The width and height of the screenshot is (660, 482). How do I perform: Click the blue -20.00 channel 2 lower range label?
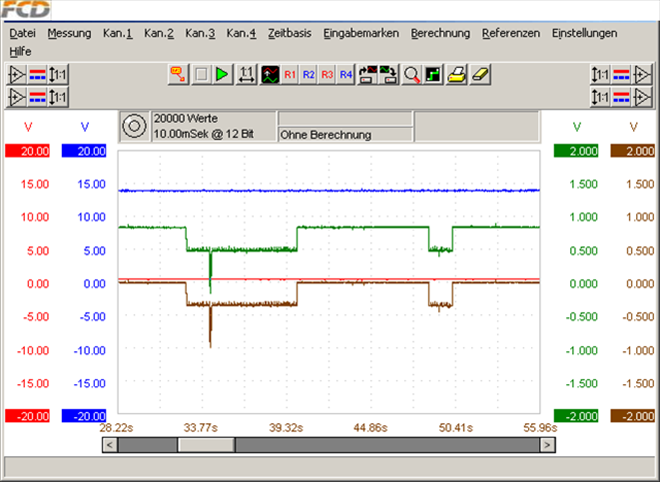84,416
